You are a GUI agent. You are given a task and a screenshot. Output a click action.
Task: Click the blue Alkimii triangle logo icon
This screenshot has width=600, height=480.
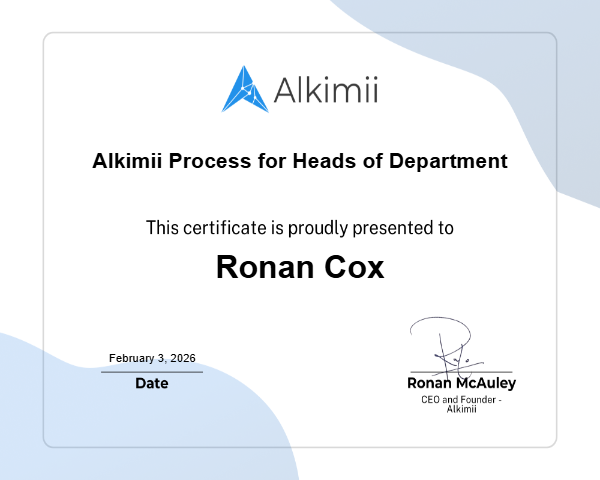(245, 89)
